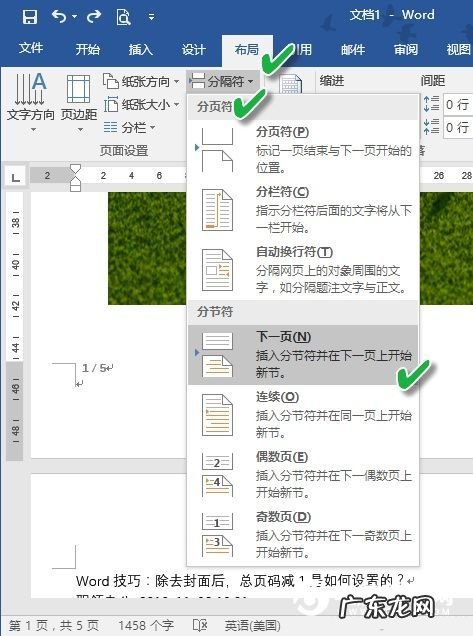Open the 文件 tab

point(31,48)
